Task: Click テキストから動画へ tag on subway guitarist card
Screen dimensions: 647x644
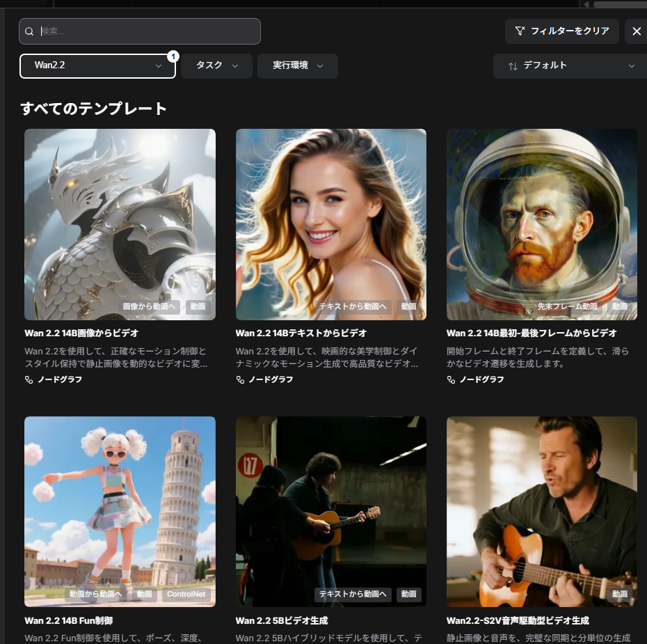Action: point(353,594)
